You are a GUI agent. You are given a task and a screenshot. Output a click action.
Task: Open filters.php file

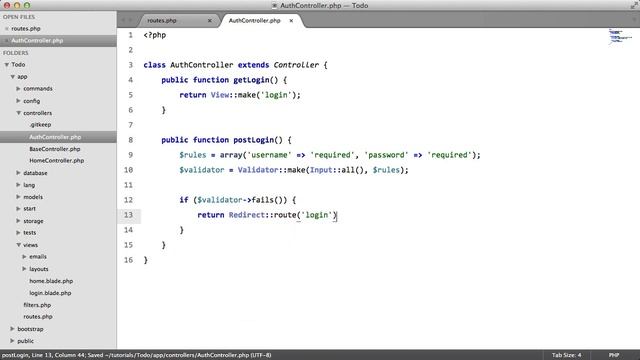pyautogui.click(x=37, y=305)
